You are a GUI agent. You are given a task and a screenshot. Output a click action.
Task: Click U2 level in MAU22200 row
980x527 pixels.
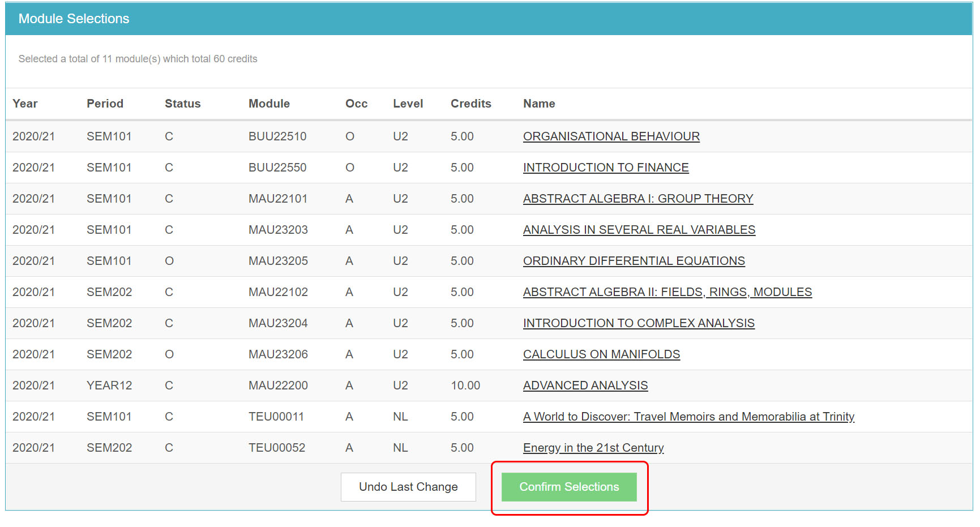tap(400, 385)
